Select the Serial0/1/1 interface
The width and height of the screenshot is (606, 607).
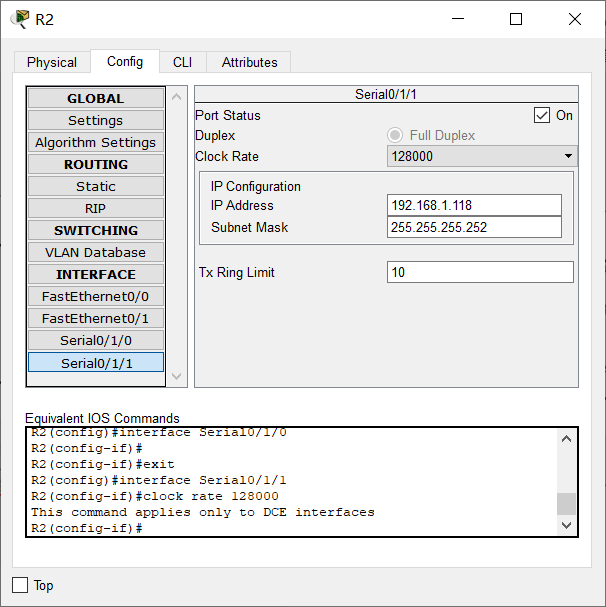click(x=96, y=363)
